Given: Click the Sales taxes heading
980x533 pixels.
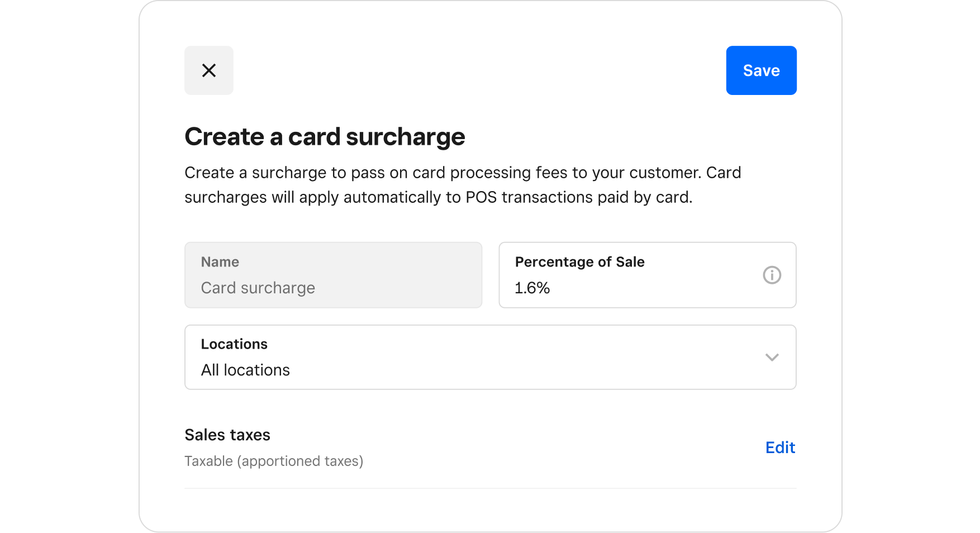Looking at the screenshot, I should coord(227,435).
